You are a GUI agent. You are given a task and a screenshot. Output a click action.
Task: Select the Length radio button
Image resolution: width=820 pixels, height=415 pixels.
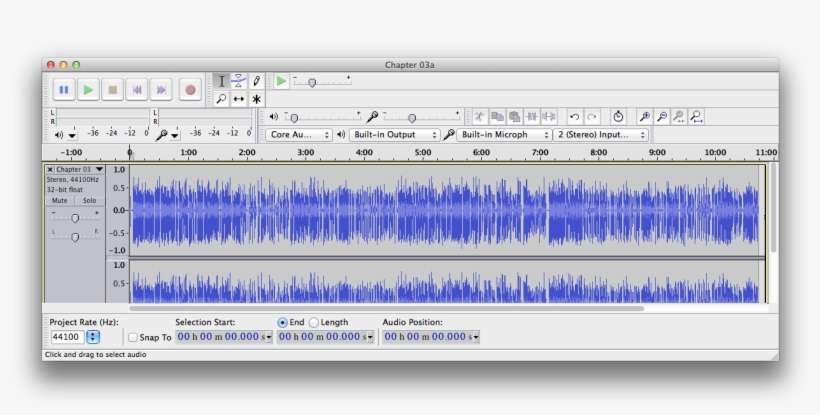(314, 322)
